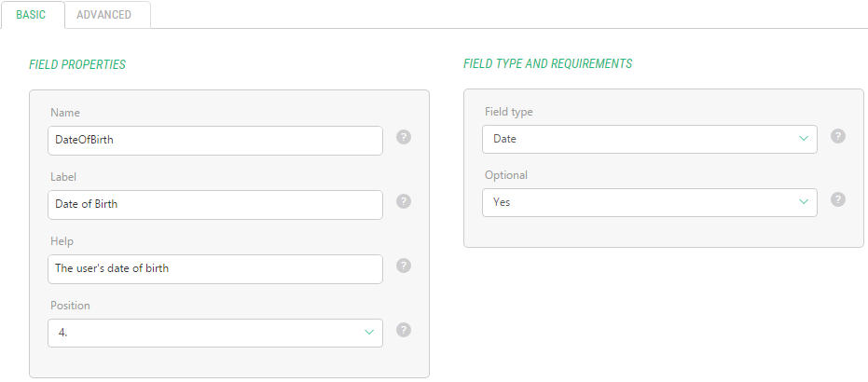868x382 pixels.
Task: Click the Field Properties section heading
Action: click(x=77, y=65)
